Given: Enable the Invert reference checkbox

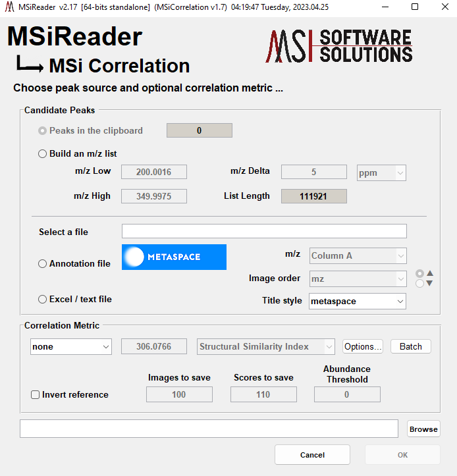Looking at the screenshot, I should pos(35,394).
